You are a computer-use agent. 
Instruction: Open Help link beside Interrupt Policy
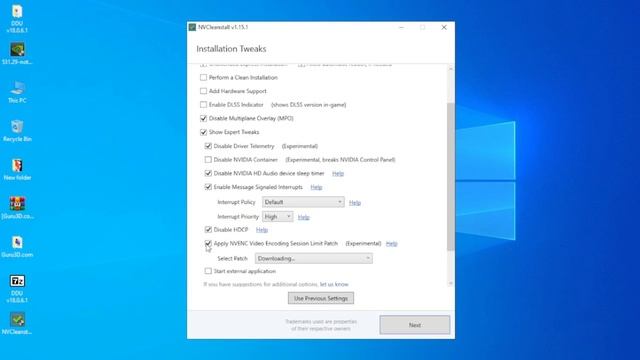tap(355, 202)
